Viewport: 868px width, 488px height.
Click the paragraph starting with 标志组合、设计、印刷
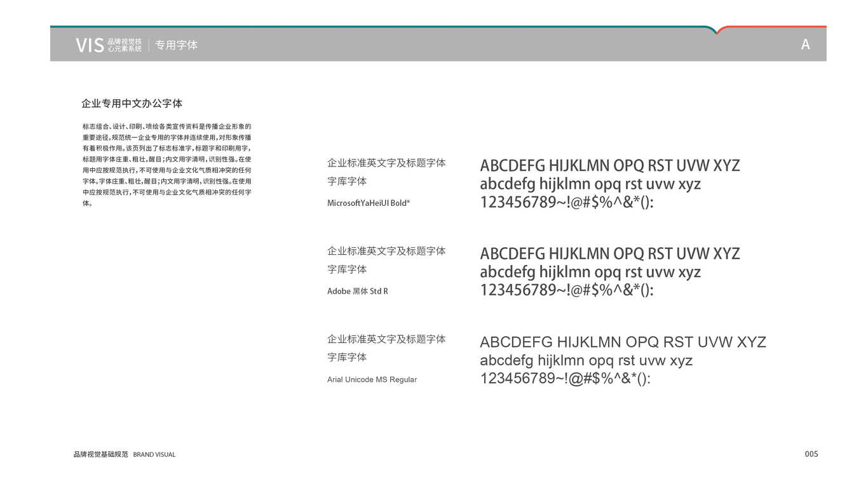click(x=166, y=165)
